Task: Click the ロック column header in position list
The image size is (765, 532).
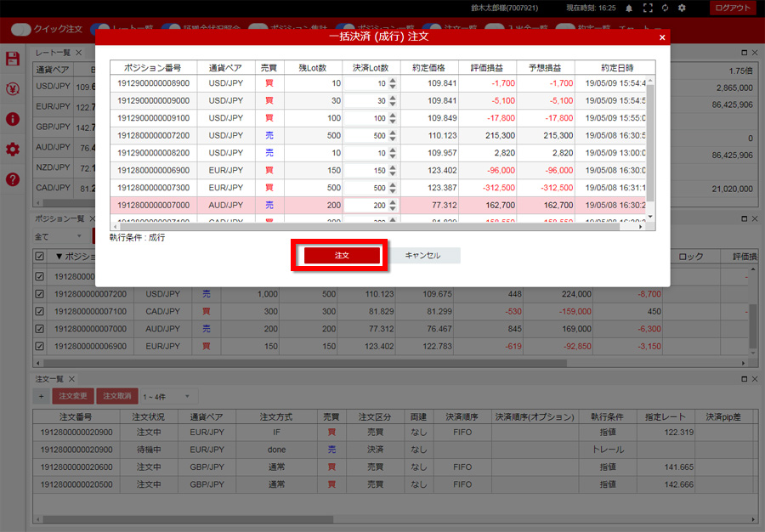Action: [x=691, y=257]
